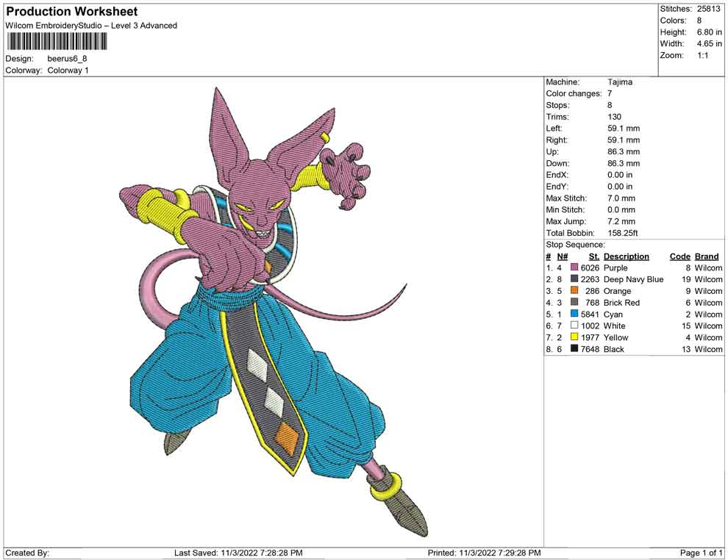Click the 'Production Worksheet' heading
Viewport: 728px width, 560px height.
[x=72, y=12]
